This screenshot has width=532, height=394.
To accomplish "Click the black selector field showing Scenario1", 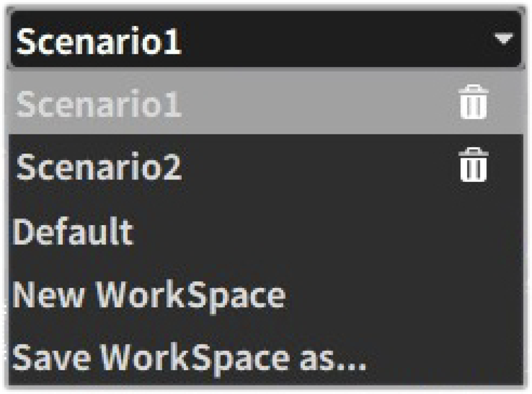I will click(x=222, y=40).
